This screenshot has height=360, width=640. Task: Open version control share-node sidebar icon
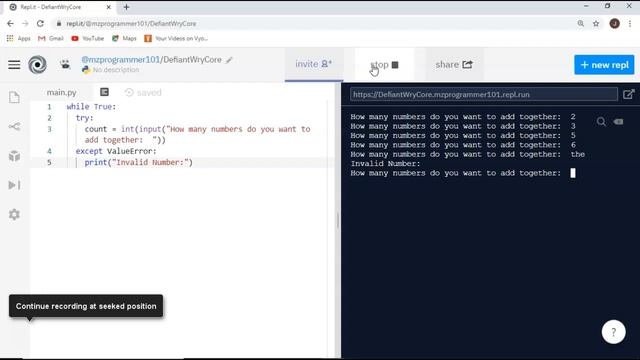(14, 127)
